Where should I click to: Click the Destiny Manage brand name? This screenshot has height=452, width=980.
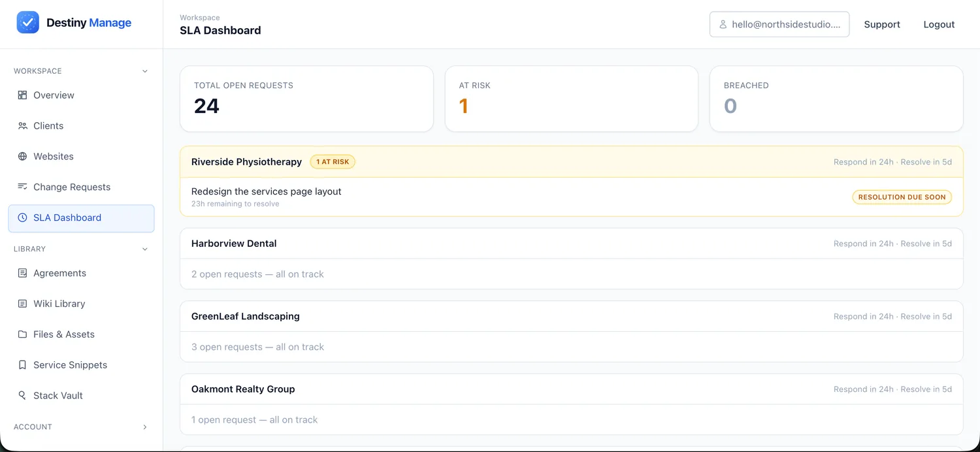coord(89,23)
